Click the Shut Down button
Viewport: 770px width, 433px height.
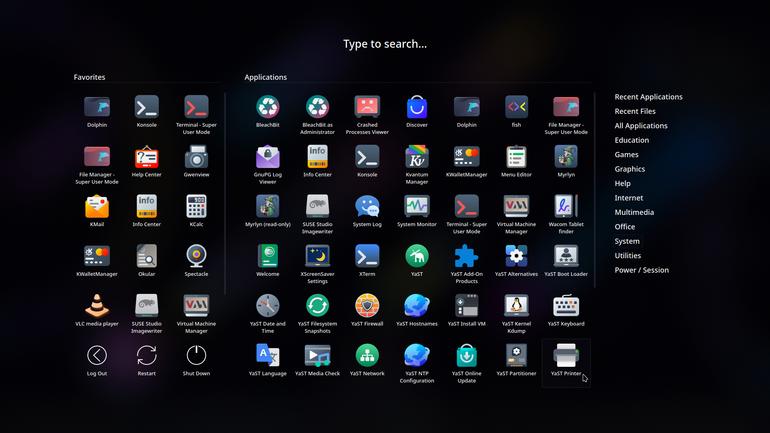coord(196,360)
